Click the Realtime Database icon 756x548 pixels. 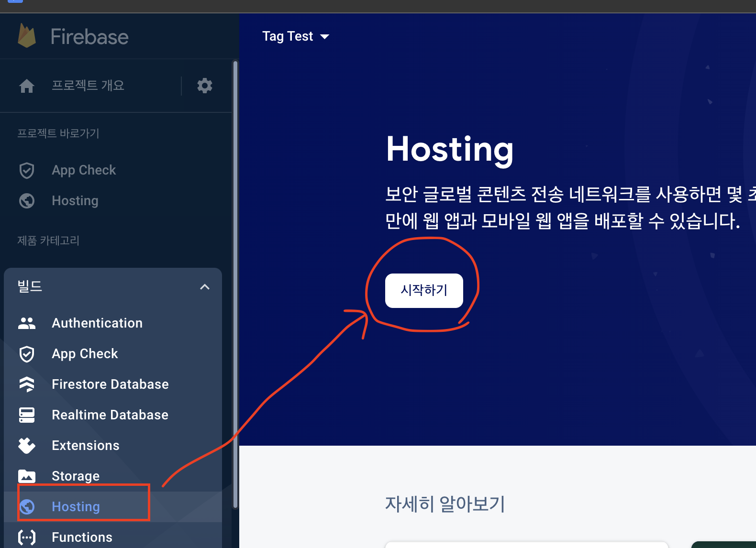(27, 415)
